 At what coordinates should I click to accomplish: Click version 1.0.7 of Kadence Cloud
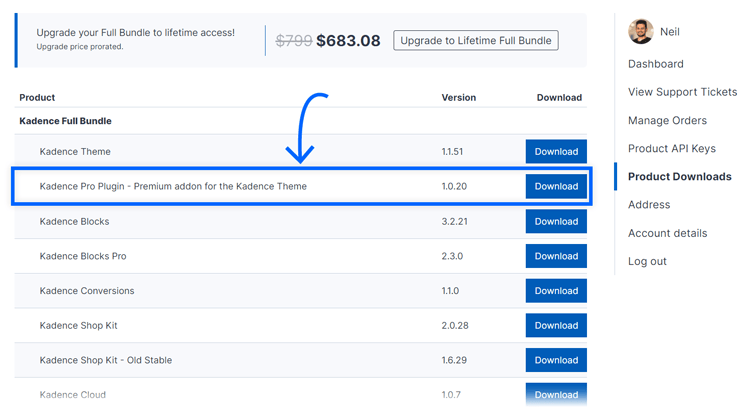tap(451, 395)
